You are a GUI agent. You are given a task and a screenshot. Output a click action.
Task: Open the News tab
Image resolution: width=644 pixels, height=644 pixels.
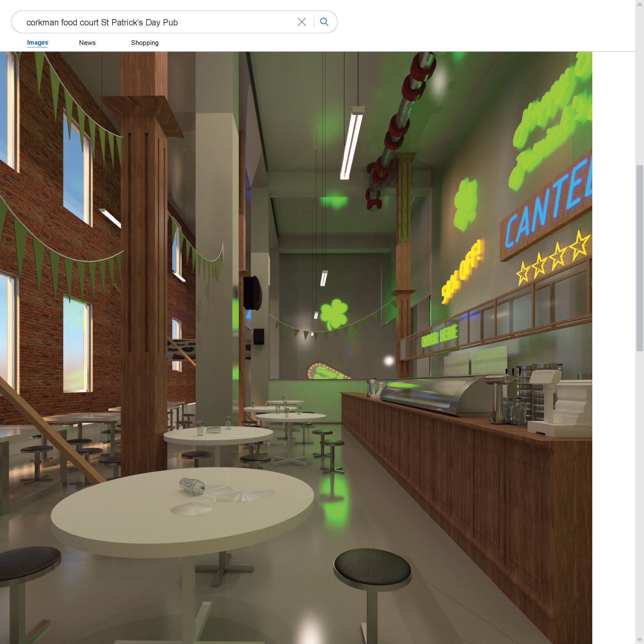[87, 43]
